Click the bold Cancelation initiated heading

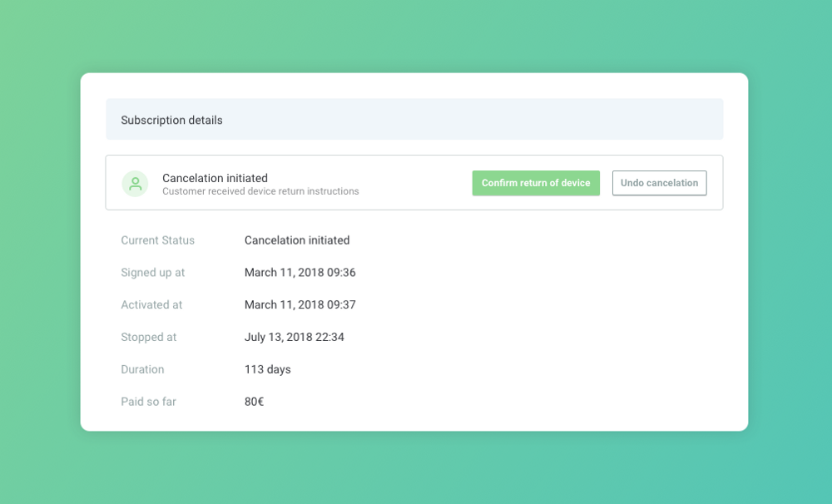coord(215,178)
